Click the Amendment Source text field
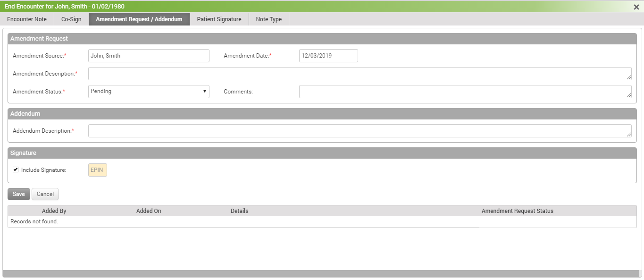Screen dimensions: 644x280 coord(149,56)
